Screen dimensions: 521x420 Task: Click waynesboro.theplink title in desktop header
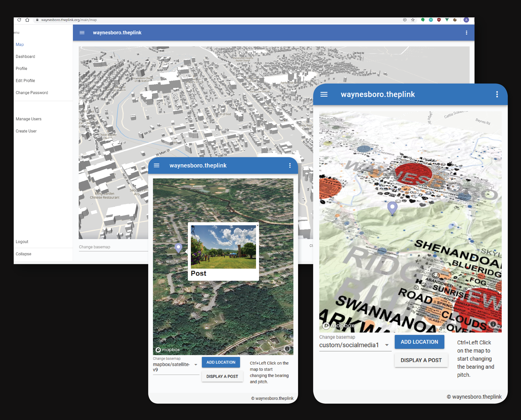(x=117, y=33)
